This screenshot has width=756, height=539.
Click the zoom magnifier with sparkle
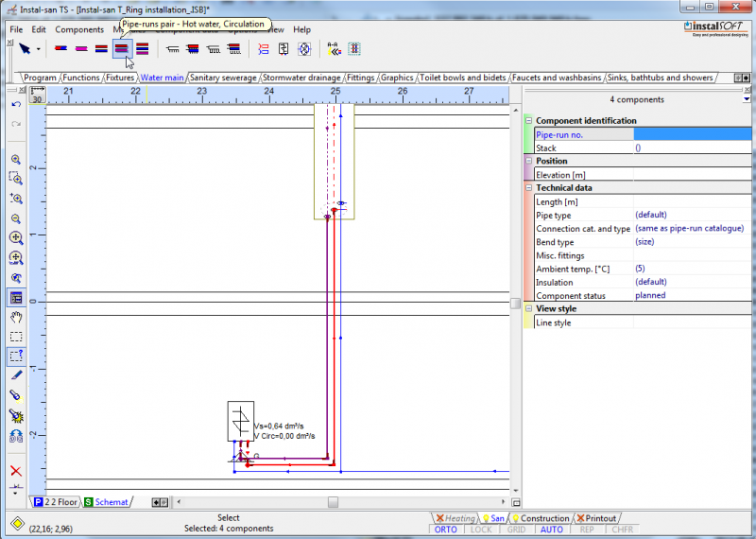pyautogui.click(x=16, y=199)
